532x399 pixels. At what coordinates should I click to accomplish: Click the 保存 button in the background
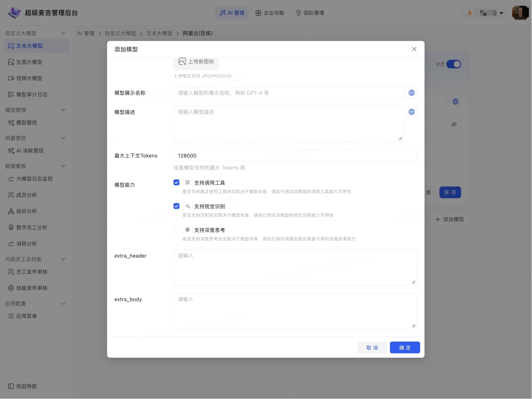(x=450, y=192)
